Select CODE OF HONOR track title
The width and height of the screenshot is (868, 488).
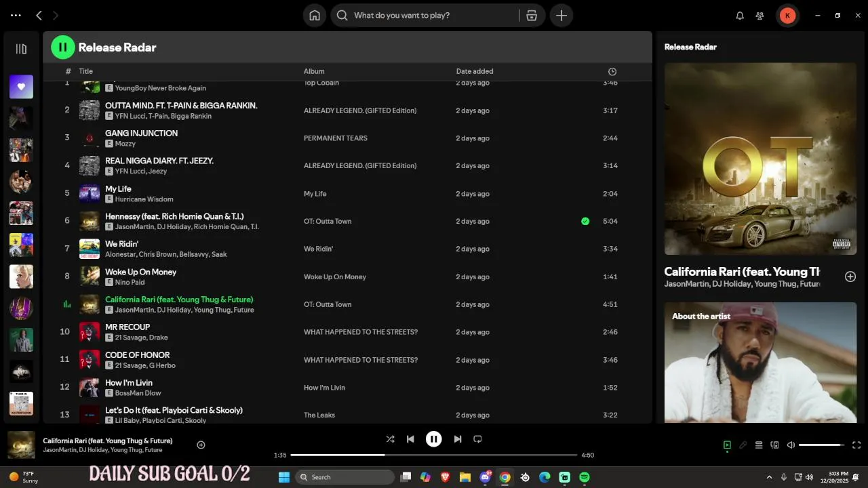138,354
